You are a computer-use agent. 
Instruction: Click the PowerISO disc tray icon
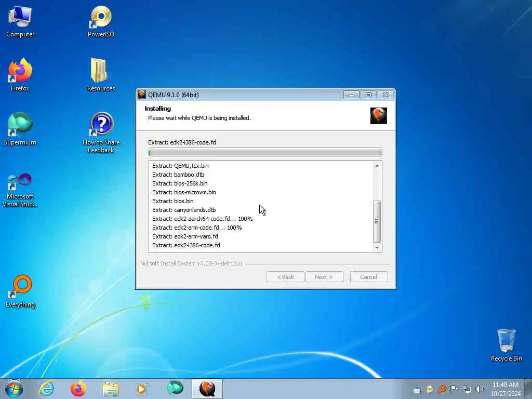(430, 390)
